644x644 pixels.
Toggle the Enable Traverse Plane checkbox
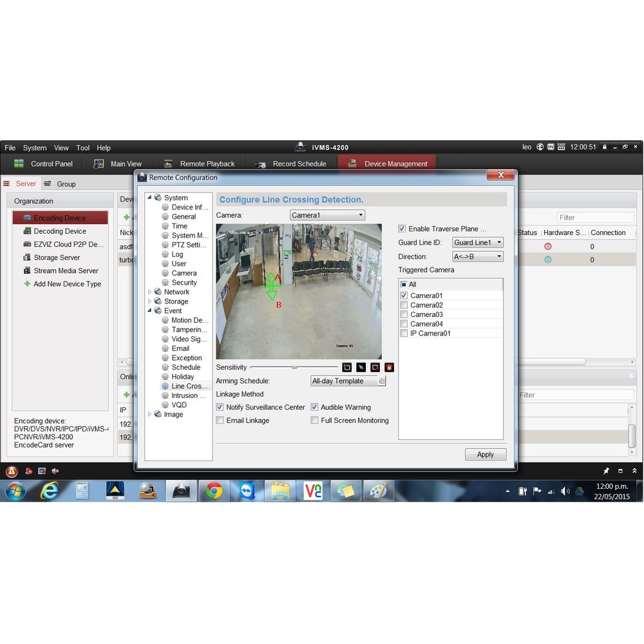pyautogui.click(x=402, y=229)
